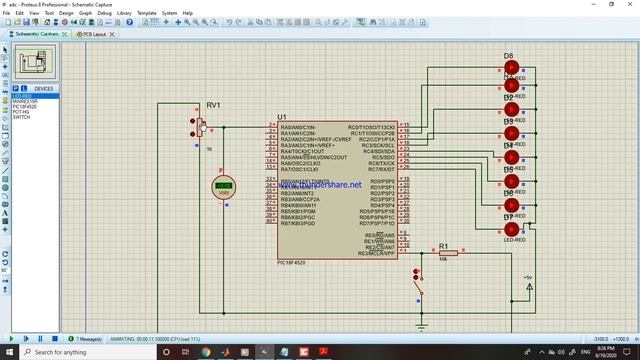Select the Graph mode tool
640x360 pixels.
pos(5,127)
